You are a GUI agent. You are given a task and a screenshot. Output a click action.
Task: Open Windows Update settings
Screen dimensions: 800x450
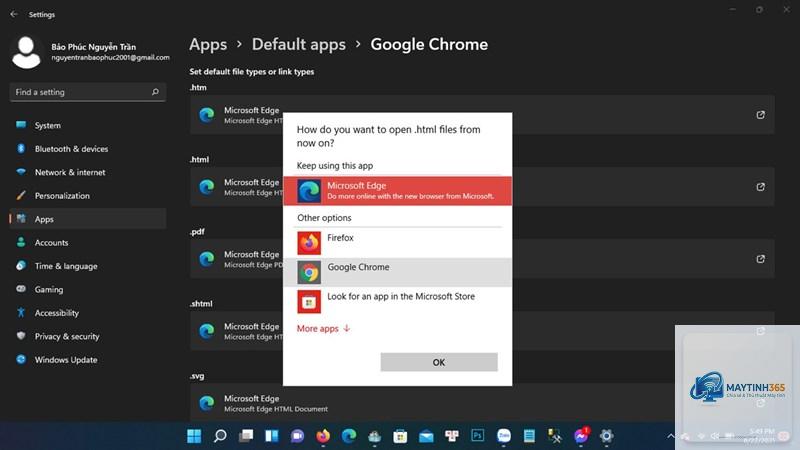point(88,360)
